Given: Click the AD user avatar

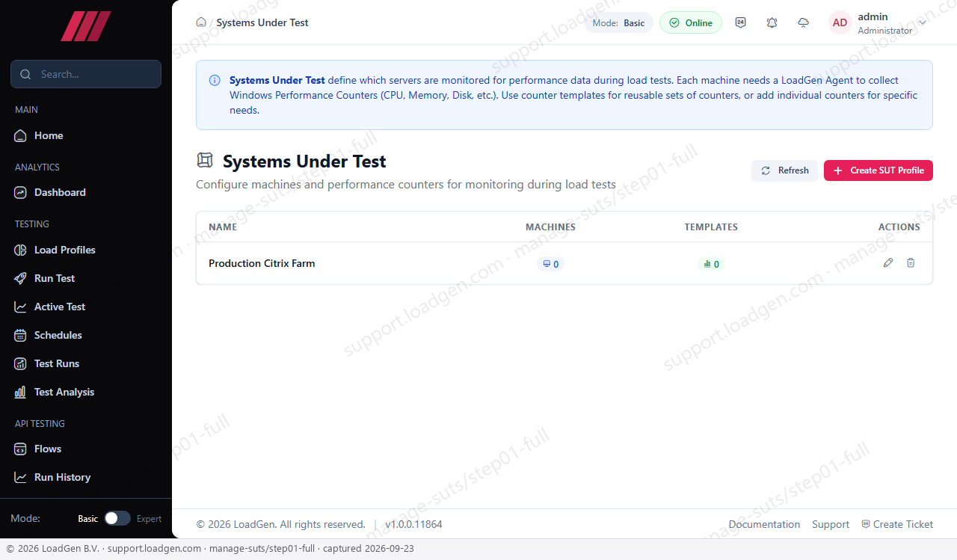Looking at the screenshot, I should coord(840,22).
